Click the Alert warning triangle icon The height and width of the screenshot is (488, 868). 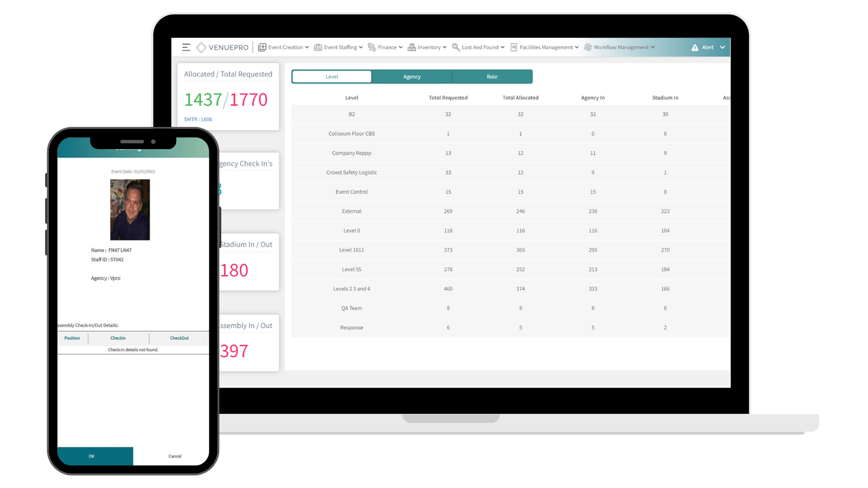[695, 48]
